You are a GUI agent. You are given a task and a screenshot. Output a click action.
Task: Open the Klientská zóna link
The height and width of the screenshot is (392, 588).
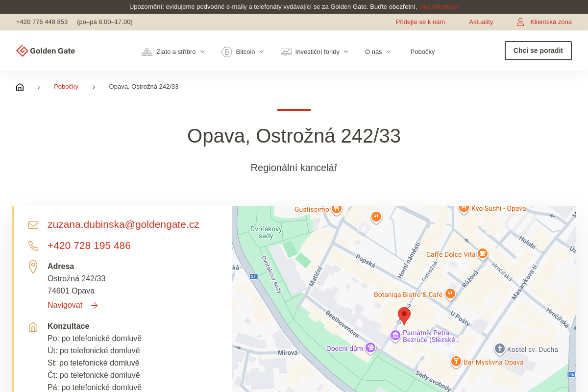pos(551,22)
